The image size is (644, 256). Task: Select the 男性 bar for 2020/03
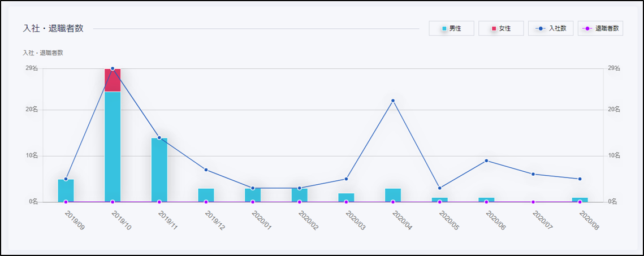tap(346, 197)
